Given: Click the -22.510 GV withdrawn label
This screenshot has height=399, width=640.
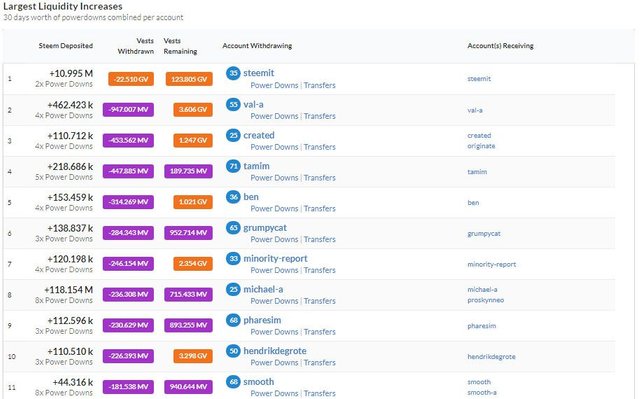Looking at the screenshot, I should pyautogui.click(x=131, y=79).
